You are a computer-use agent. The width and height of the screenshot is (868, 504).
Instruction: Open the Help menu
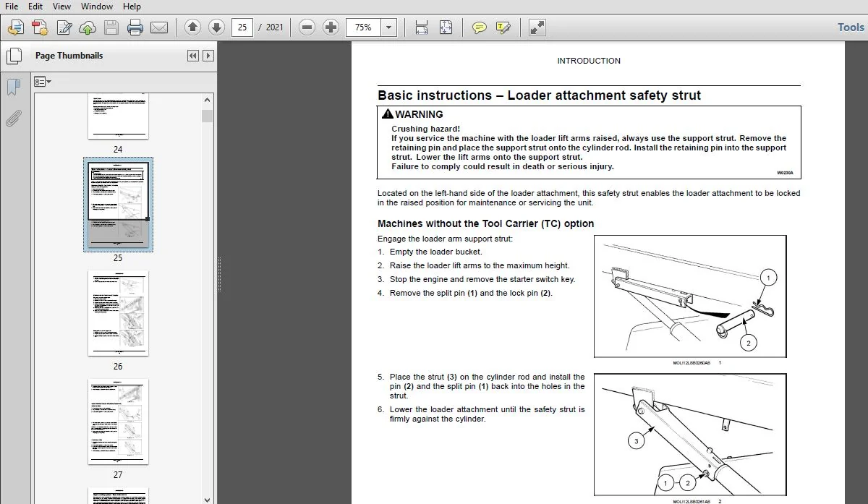click(x=132, y=6)
